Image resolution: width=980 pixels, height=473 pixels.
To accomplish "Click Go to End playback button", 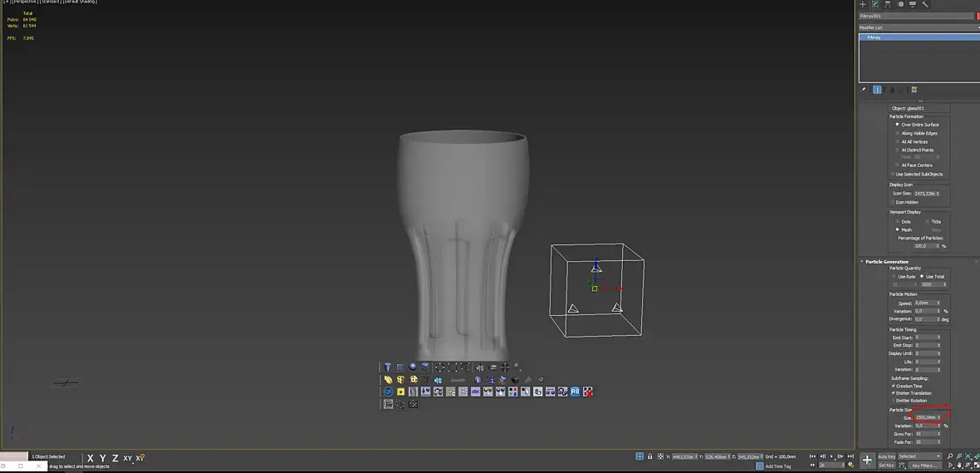I will pyautogui.click(x=850, y=456).
